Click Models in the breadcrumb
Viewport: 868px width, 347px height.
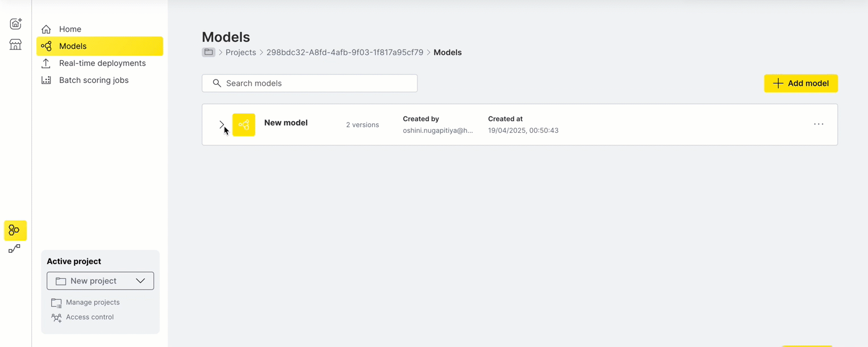point(448,52)
